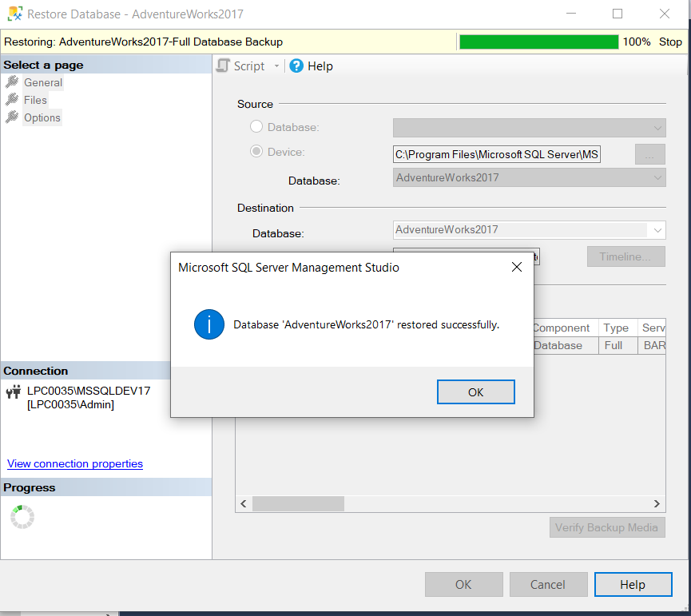Open the Script dropdown arrow
This screenshot has width=691, height=616.
click(277, 66)
